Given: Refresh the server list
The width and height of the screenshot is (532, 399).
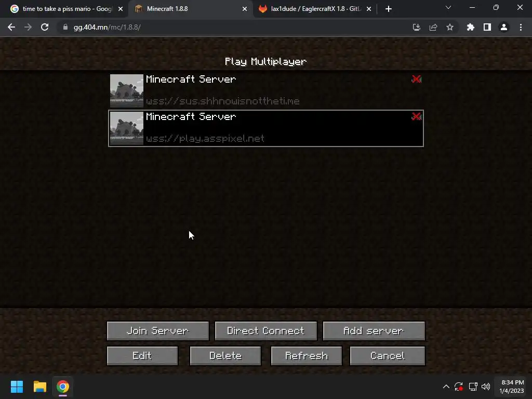Looking at the screenshot, I should 307,355.
